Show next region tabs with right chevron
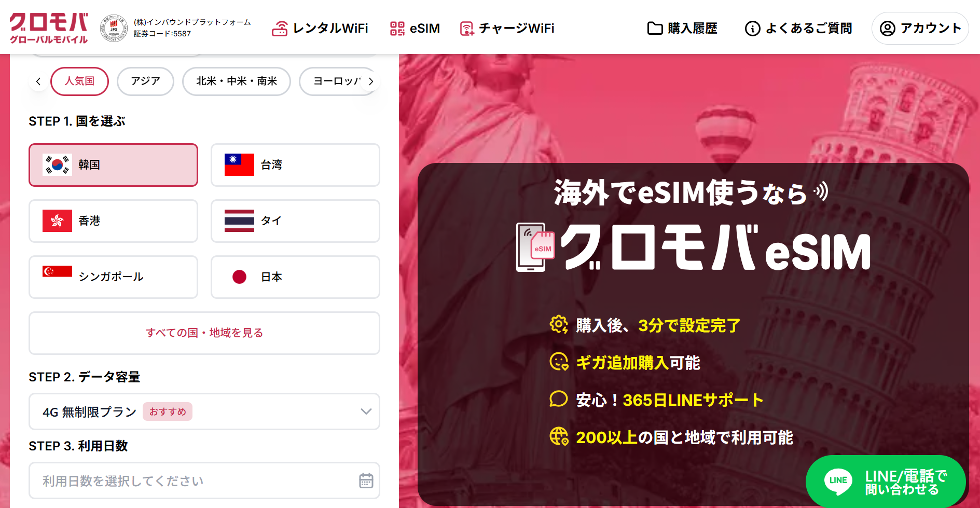Screen dimensions: 980x508 pos(370,81)
